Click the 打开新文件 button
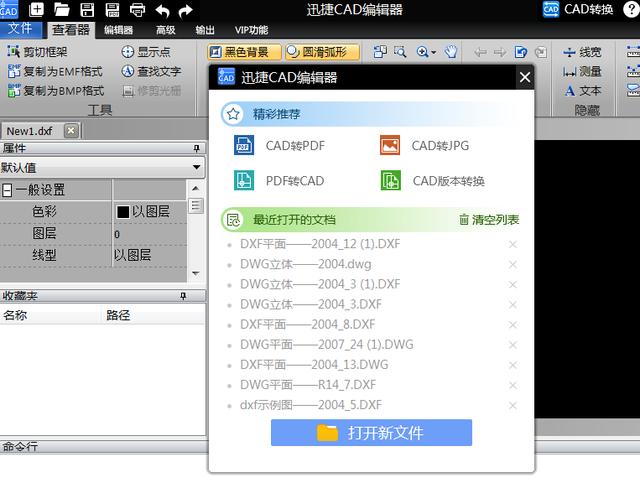Screen dimensions: 640x488 click(371, 433)
